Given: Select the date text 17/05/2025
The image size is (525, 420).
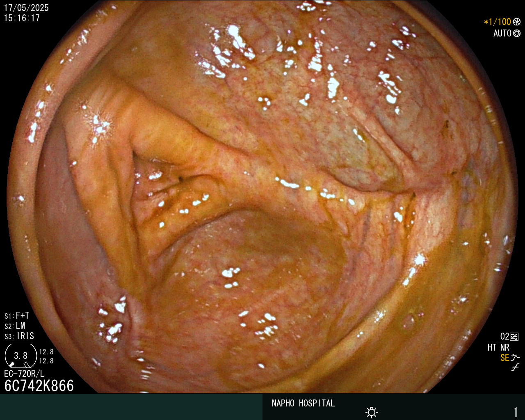Looking at the screenshot, I should (26, 8).
